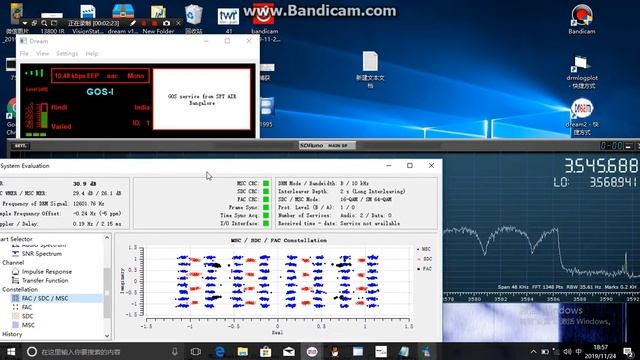
Task: Click the GOS-I service label in Dream
Action: (x=100, y=92)
